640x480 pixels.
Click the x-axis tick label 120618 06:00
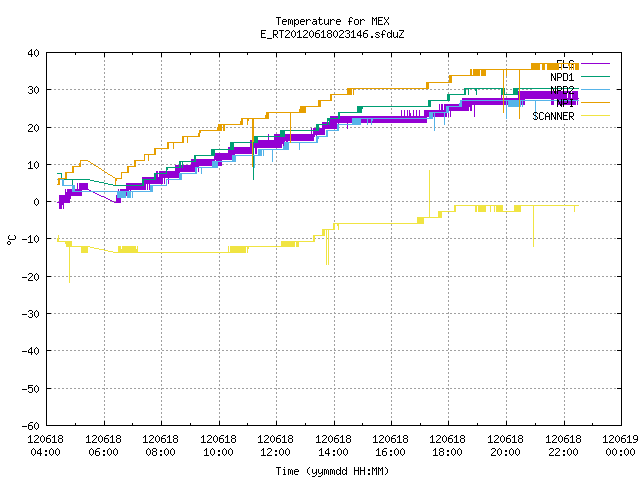[x=103, y=446]
